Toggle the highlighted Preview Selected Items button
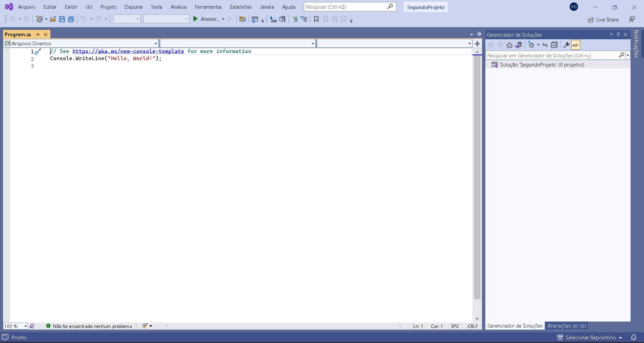Viewport: 644px width, 343px height. tap(576, 45)
